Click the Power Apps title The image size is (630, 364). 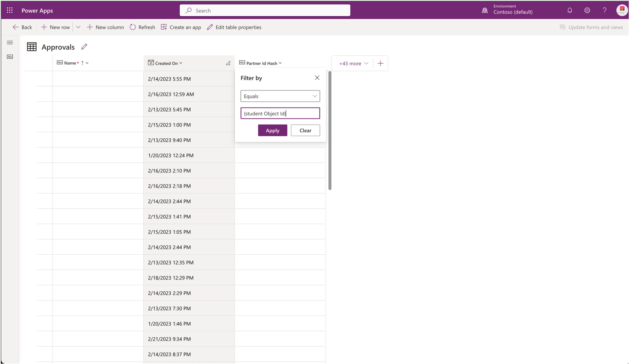pyautogui.click(x=37, y=10)
